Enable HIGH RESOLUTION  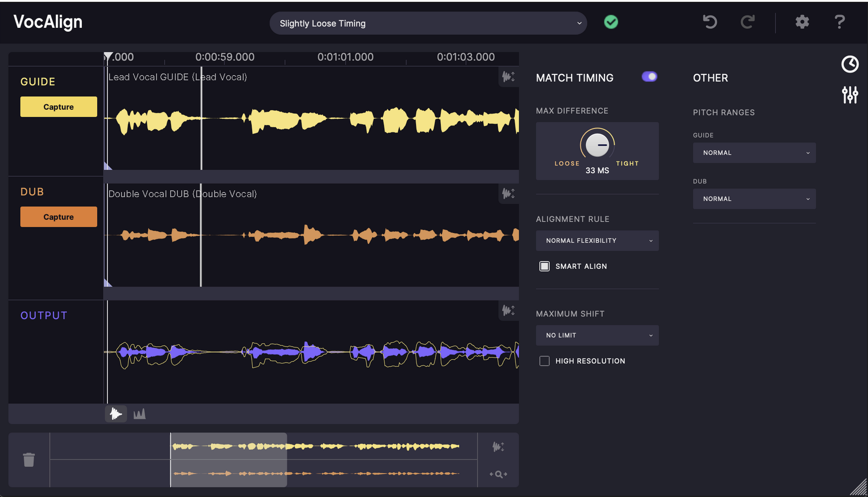545,360
